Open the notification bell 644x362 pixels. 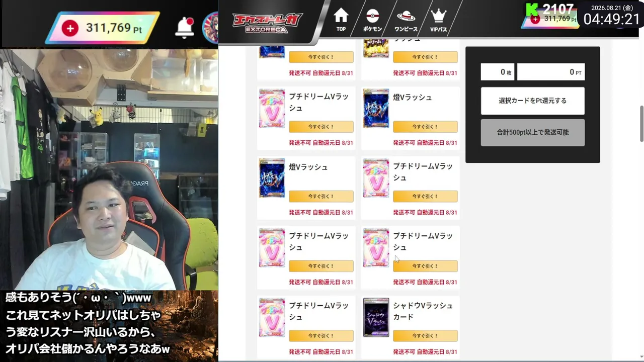pos(185,27)
